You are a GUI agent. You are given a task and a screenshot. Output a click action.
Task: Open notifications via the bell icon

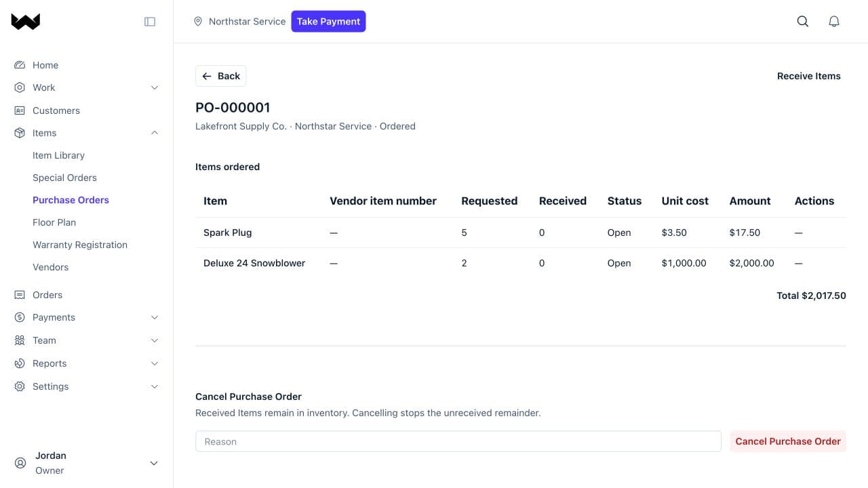point(834,22)
